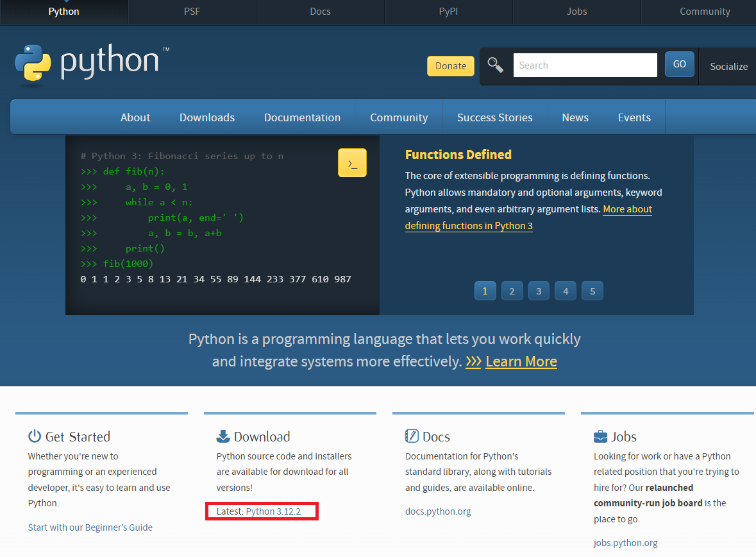Open the Jobs top tab

click(x=576, y=12)
